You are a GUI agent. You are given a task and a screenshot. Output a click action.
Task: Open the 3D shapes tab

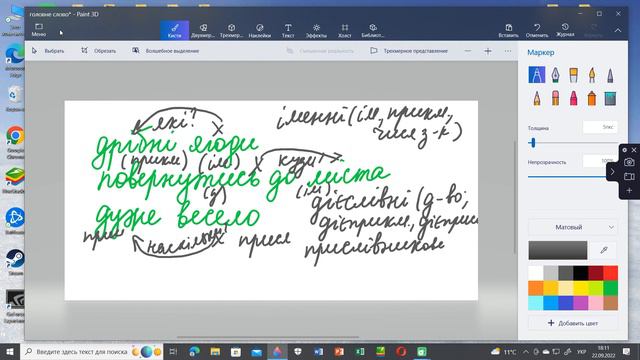(x=231, y=30)
